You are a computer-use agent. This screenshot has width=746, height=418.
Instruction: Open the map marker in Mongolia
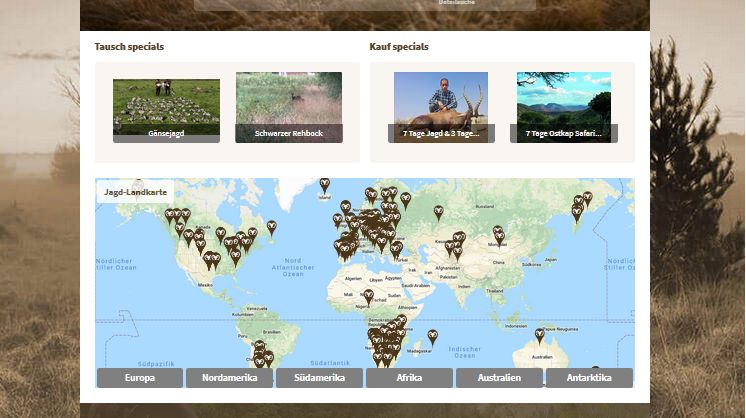pyautogui.click(x=498, y=234)
